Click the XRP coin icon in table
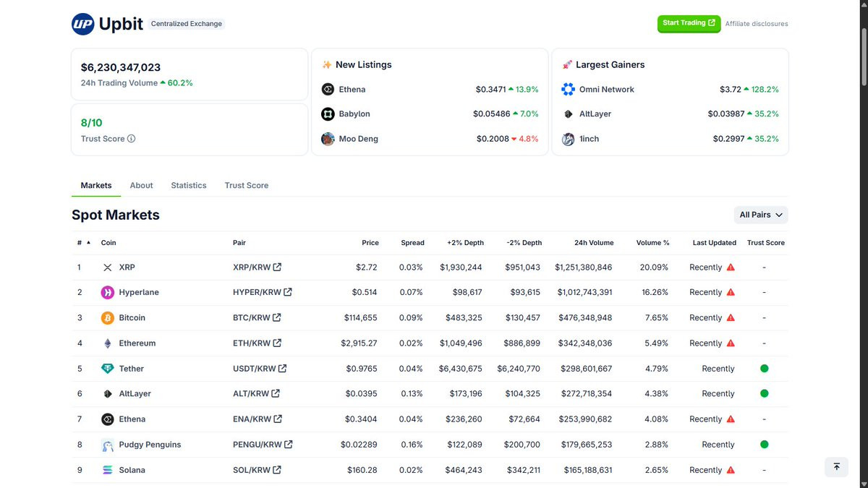 [x=108, y=267]
